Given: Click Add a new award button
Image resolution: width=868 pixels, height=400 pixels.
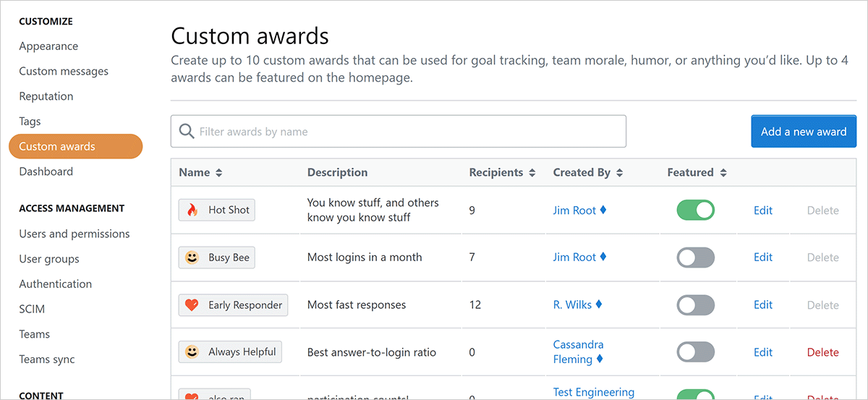Looking at the screenshot, I should [804, 132].
